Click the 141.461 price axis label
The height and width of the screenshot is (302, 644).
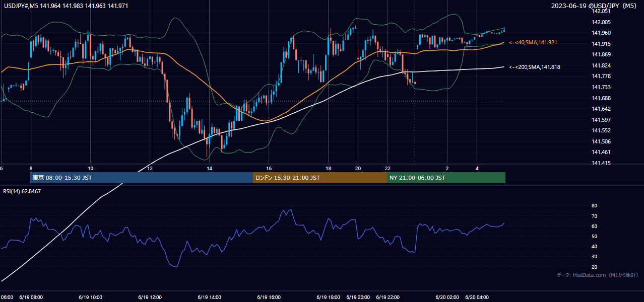click(602, 152)
